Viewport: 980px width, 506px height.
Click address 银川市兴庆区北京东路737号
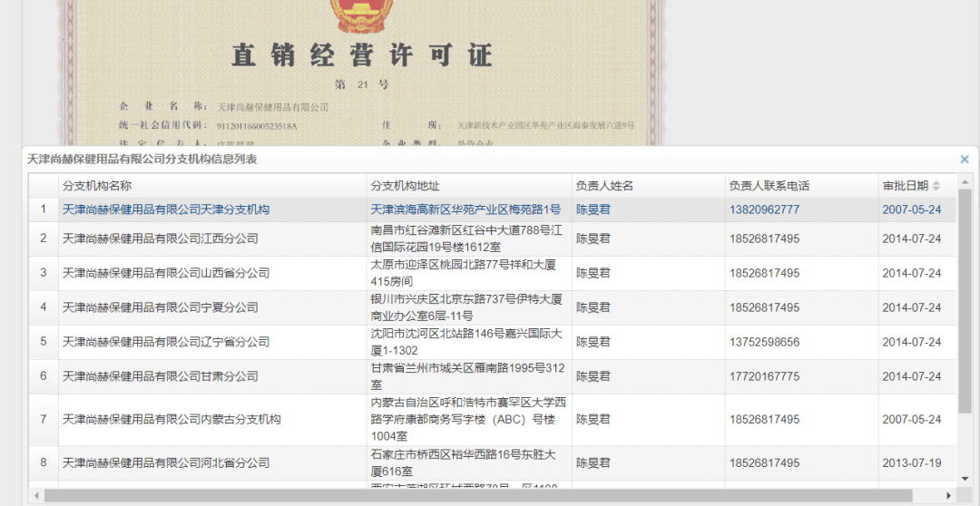pyautogui.click(x=466, y=307)
